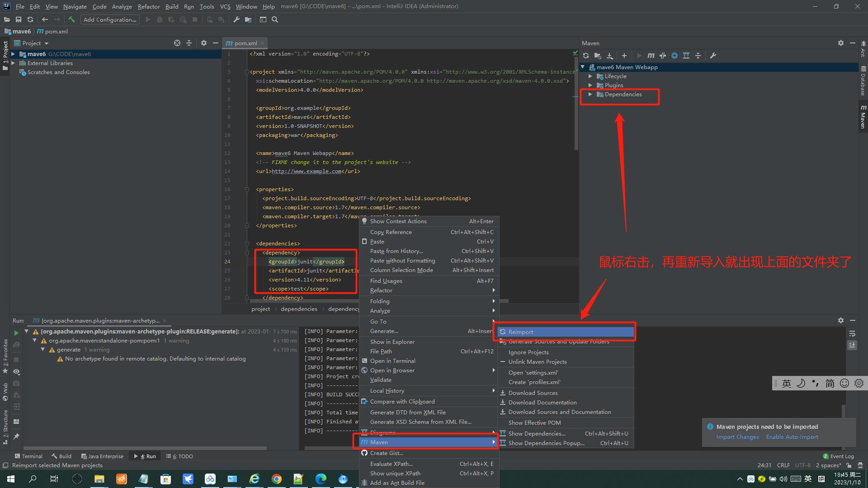Image resolution: width=868 pixels, height=488 pixels.
Task: Click Add Maven Projects plus icon
Action: point(624,56)
